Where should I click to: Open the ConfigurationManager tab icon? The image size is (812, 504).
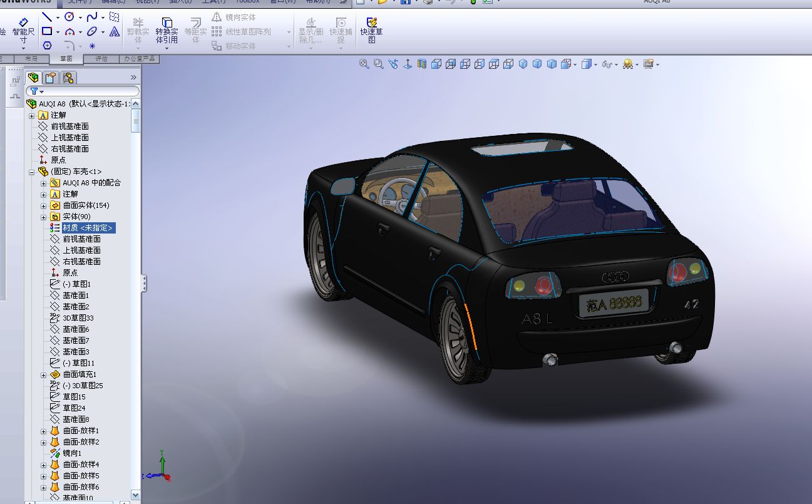68,78
